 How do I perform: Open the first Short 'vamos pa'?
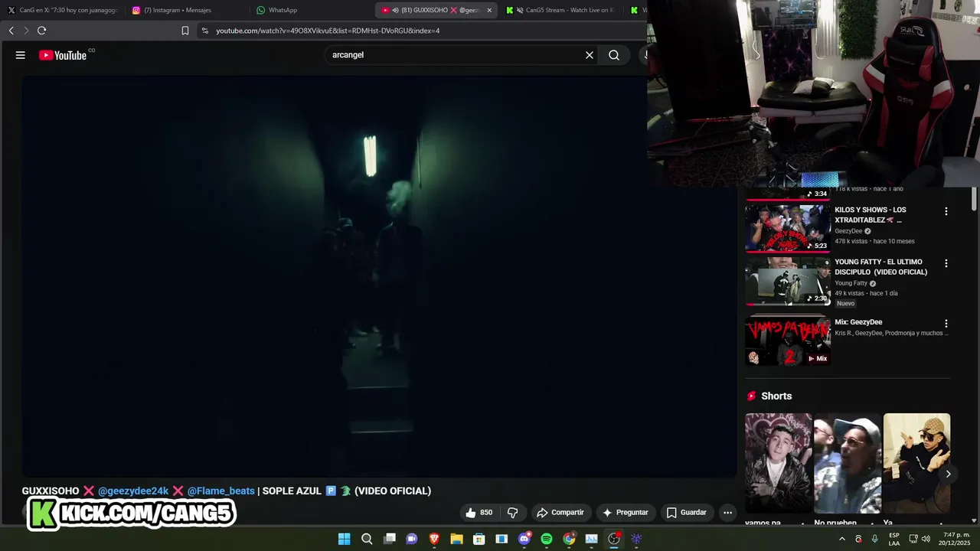coord(779,463)
